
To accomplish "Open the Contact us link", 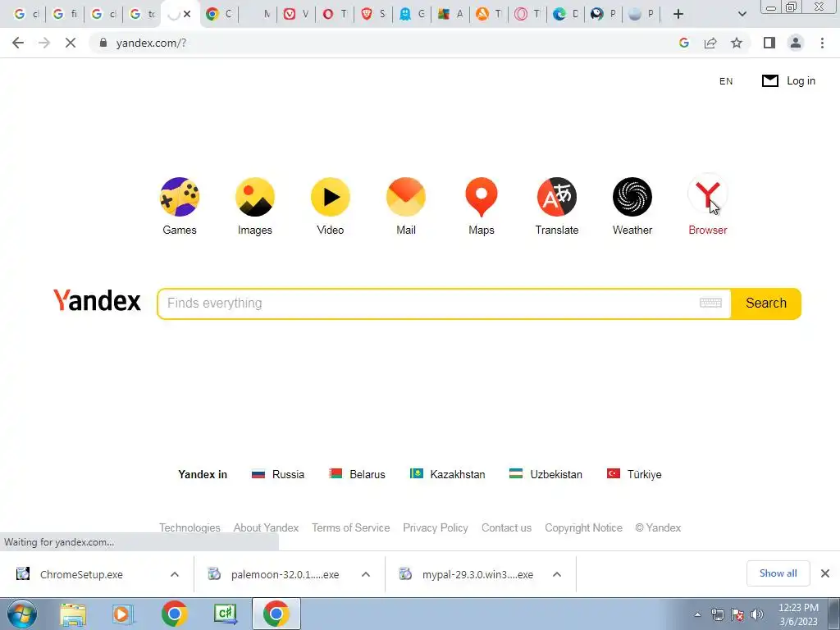I will coord(507,527).
